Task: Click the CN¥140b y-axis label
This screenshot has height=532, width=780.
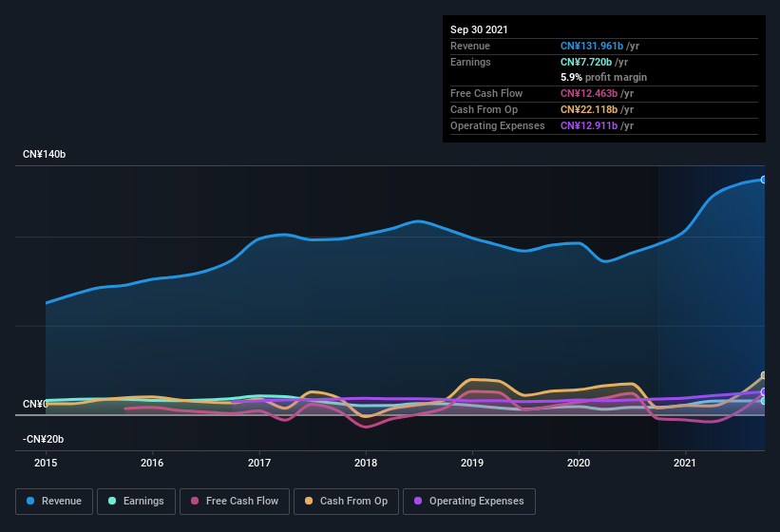Action: [x=45, y=154]
